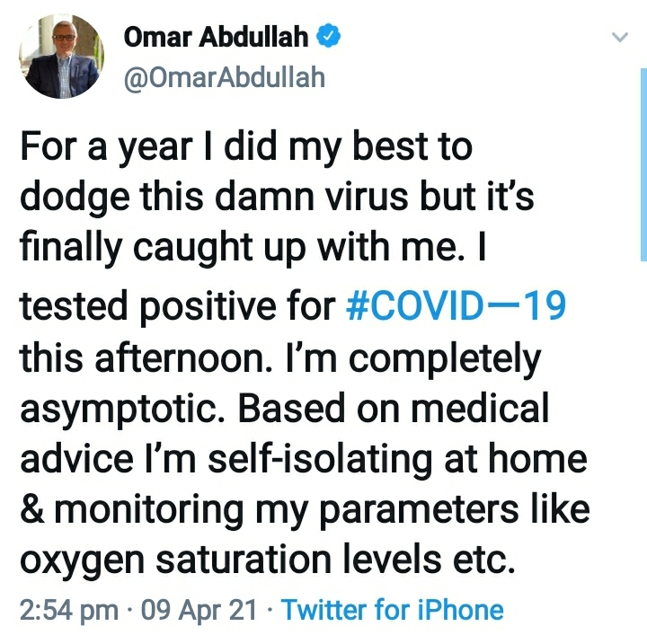The height and width of the screenshot is (644, 647).
Task: Click the Omar Abdullah display name
Action: 216,38
